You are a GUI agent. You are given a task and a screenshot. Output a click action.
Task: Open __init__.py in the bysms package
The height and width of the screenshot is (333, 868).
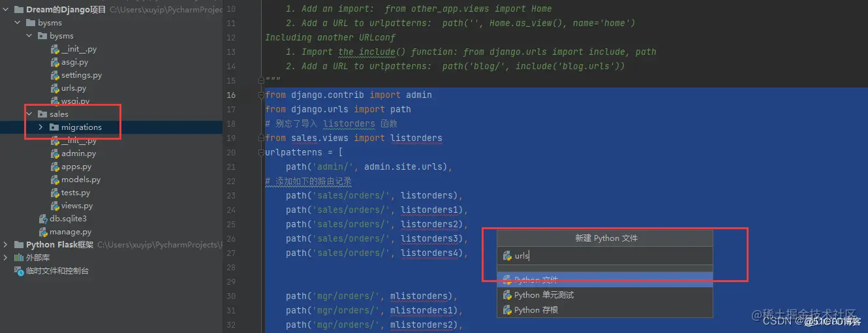79,49
